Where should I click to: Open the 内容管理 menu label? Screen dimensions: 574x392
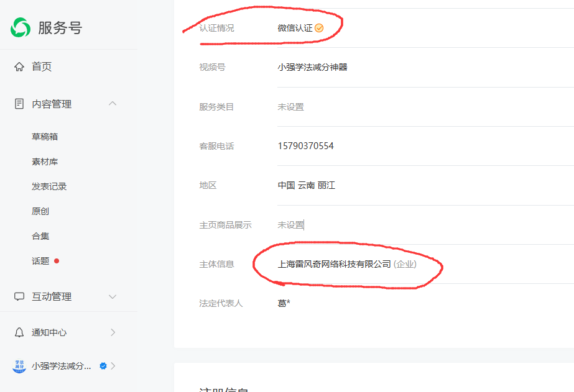[52, 104]
